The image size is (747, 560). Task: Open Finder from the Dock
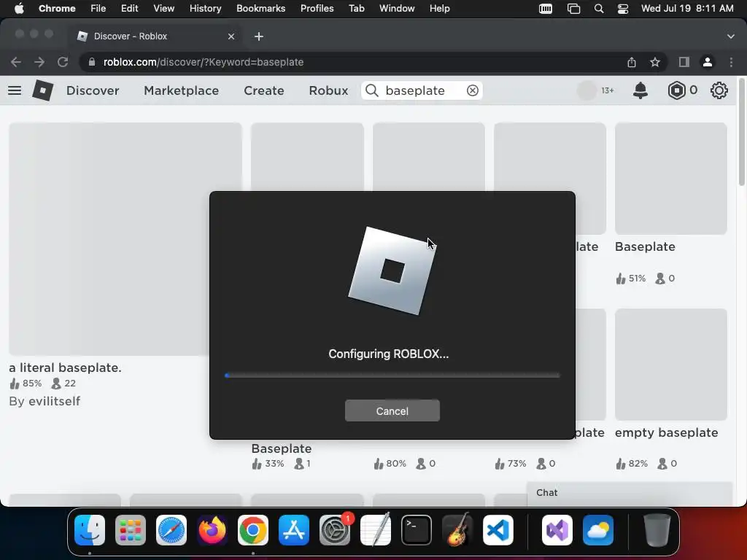click(x=90, y=529)
